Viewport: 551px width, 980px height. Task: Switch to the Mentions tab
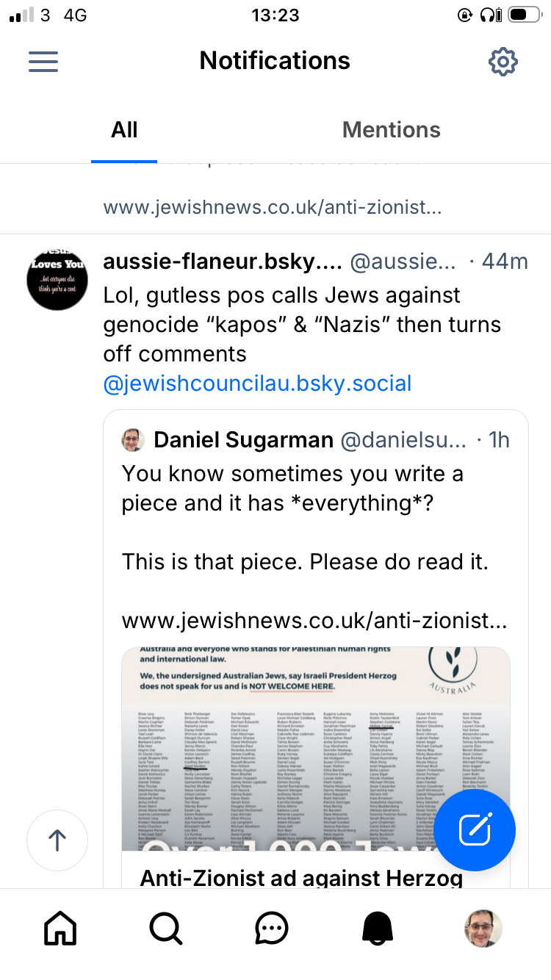[x=391, y=130]
